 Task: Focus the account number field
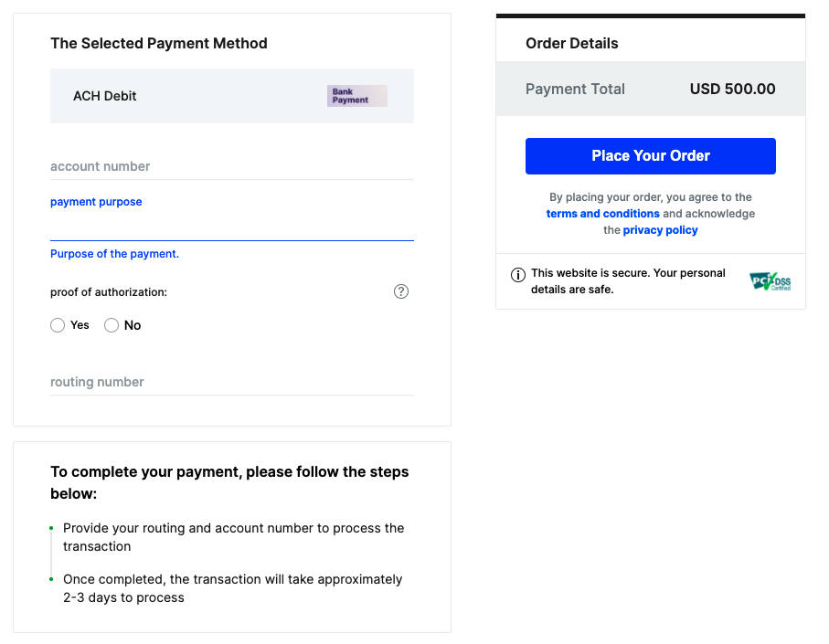pos(232,167)
